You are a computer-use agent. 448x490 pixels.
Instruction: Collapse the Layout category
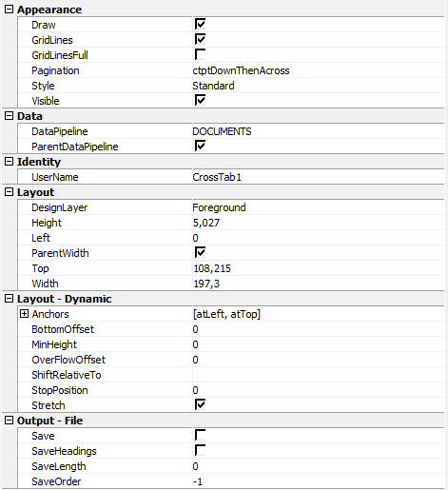click(x=9, y=192)
